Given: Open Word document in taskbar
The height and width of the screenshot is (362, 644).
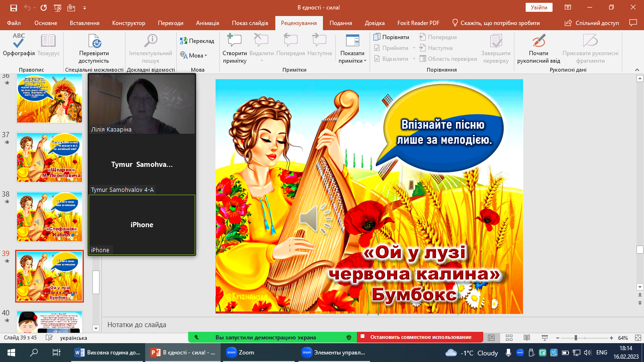Looking at the screenshot, I should (x=108, y=352).
